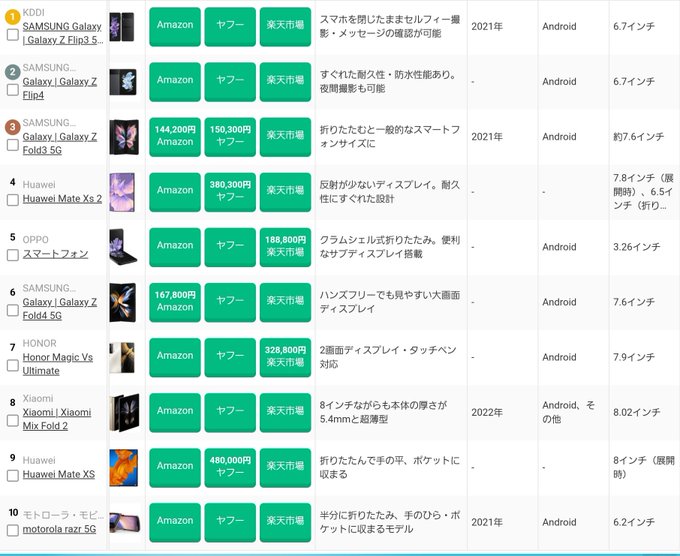Viewport: 680px width, 556px height.
Task: Click Amazon button for Galaxy Z Flip3
Action: pyautogui.click(x=175, y=26)
